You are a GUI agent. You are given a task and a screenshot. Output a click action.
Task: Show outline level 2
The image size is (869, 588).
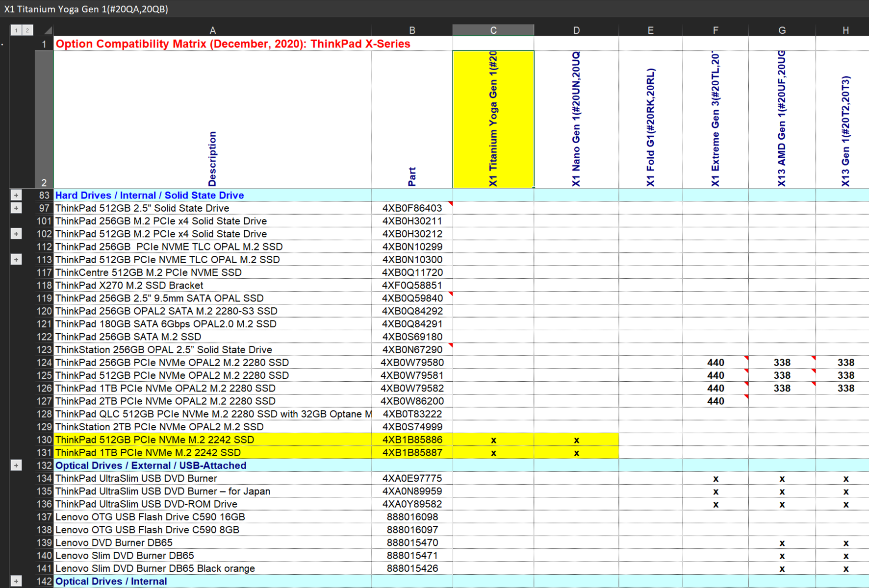click(x=27, y=30)
